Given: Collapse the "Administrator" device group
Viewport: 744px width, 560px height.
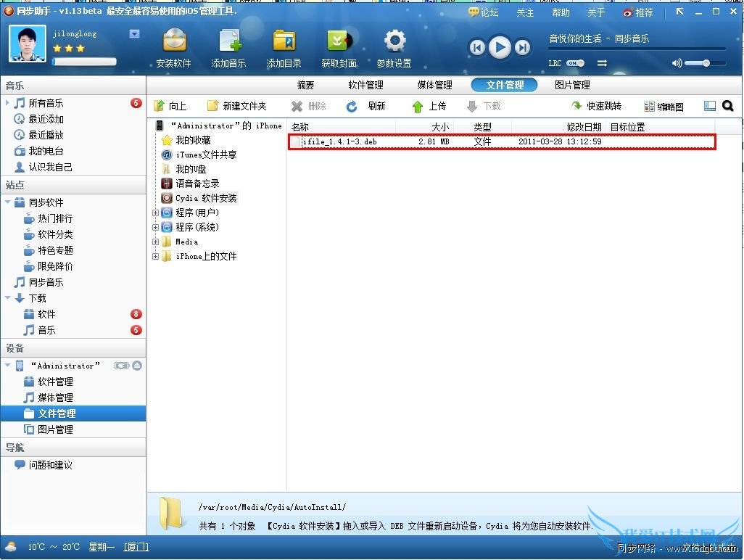Looking at the screenshot, I should pyautogui.click(x=7, y=365).
